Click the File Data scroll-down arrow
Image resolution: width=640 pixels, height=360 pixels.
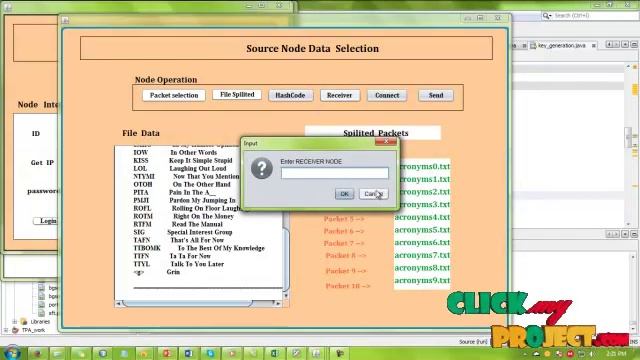pos(286,296)
